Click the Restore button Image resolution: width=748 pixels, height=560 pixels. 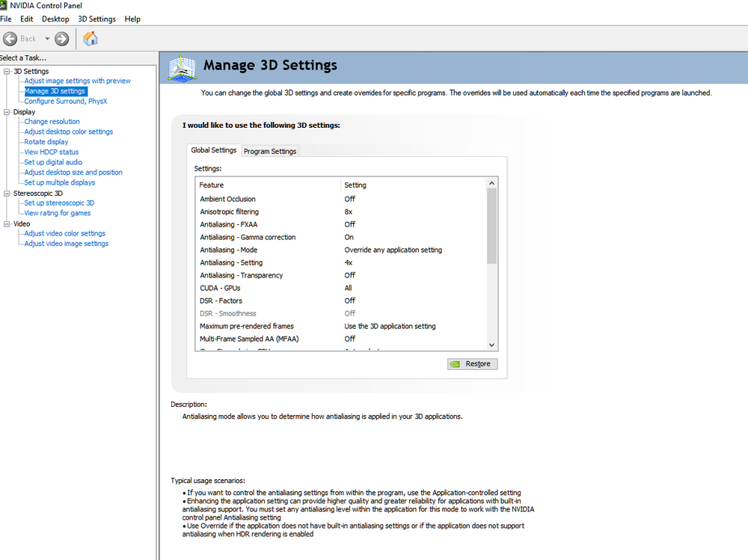coord(472,364)
